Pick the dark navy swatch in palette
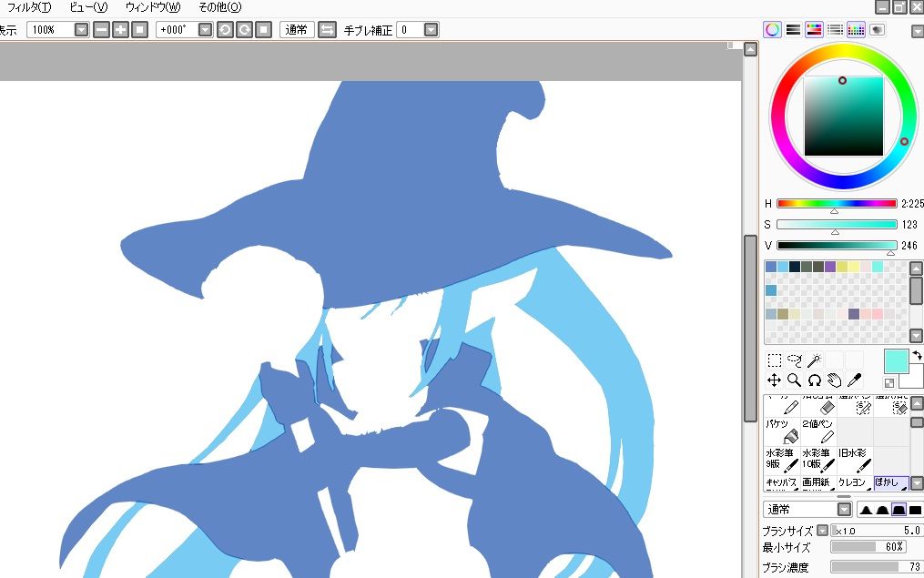 pos(795,267)
